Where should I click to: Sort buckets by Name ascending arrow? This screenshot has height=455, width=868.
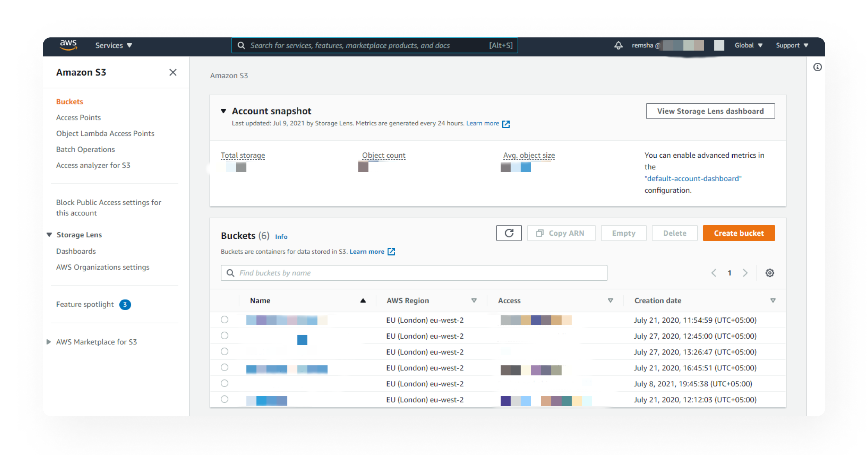[363, 300]
